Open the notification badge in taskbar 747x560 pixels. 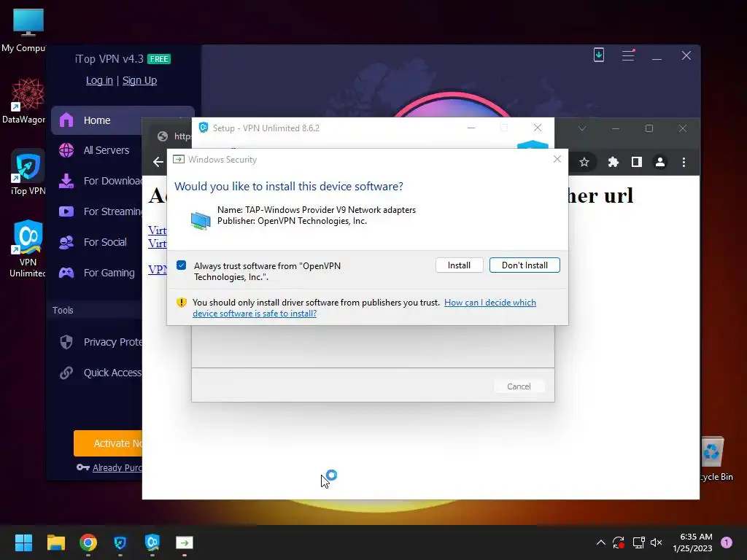pyautogui.click(x=727, y=542)
